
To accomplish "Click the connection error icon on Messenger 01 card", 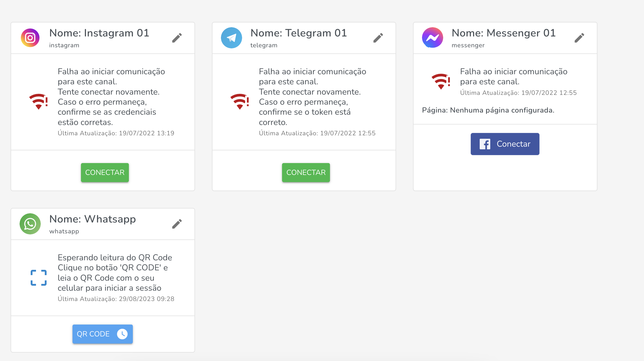I will 441,81.
